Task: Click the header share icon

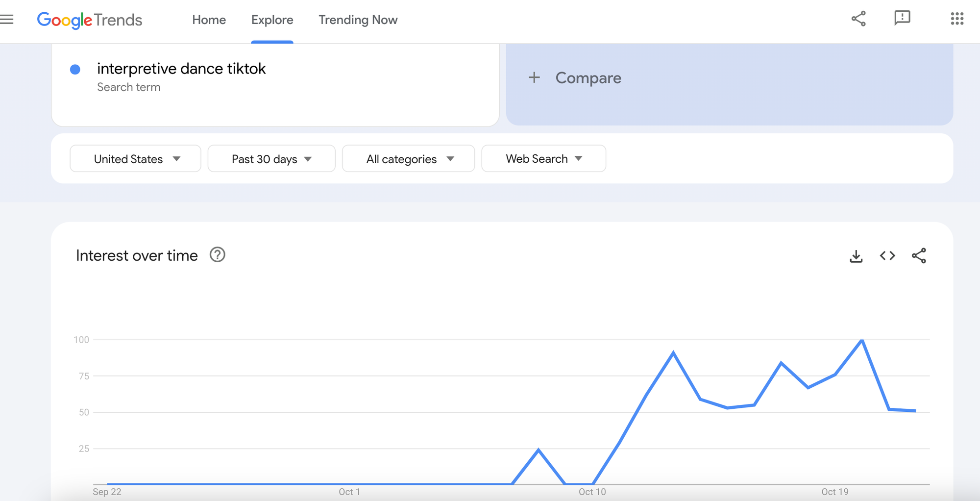Action: pyautogui.click(x=858, y=19)
